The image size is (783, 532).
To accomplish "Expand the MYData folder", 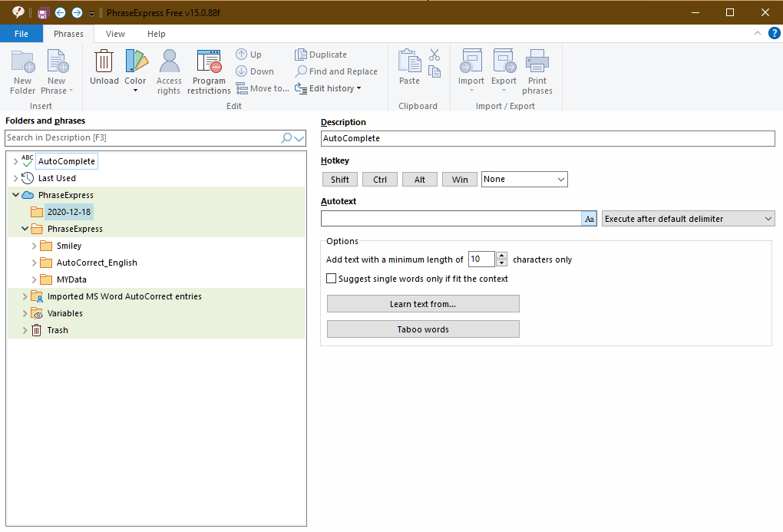I will point(34,279).
